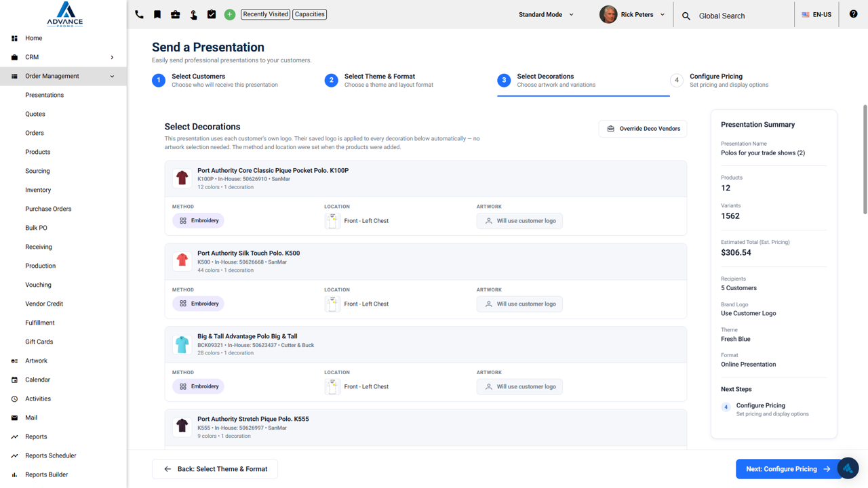
Task: Open the bookmark icon in top toolbar
Action: point(157,14)
